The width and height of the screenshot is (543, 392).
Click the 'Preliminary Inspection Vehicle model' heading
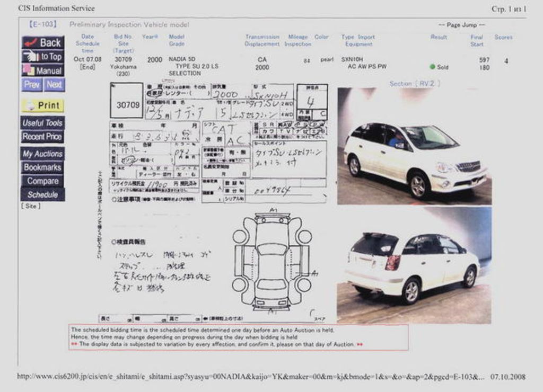pos(129,24)
